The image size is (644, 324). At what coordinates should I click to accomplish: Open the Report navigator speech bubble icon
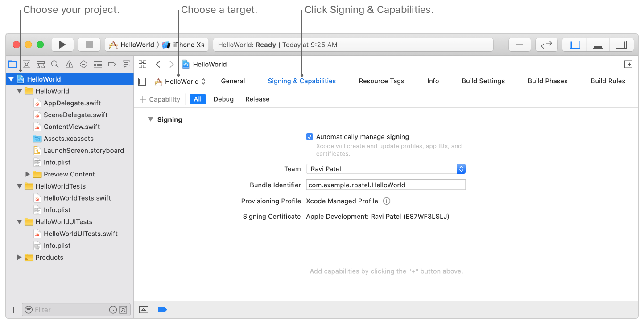(x=126, y=64)
